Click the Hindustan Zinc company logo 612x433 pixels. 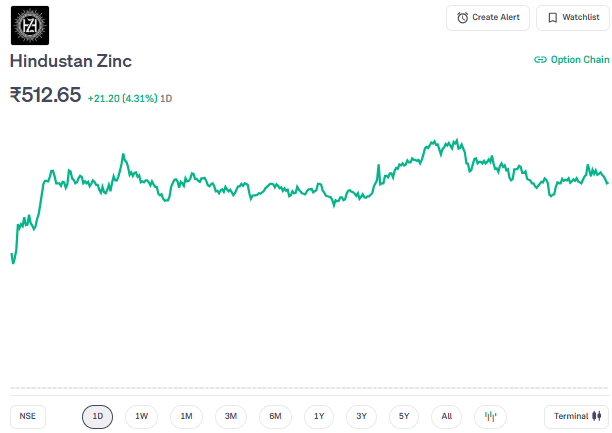pyautogui.click(x=29, y=25)
